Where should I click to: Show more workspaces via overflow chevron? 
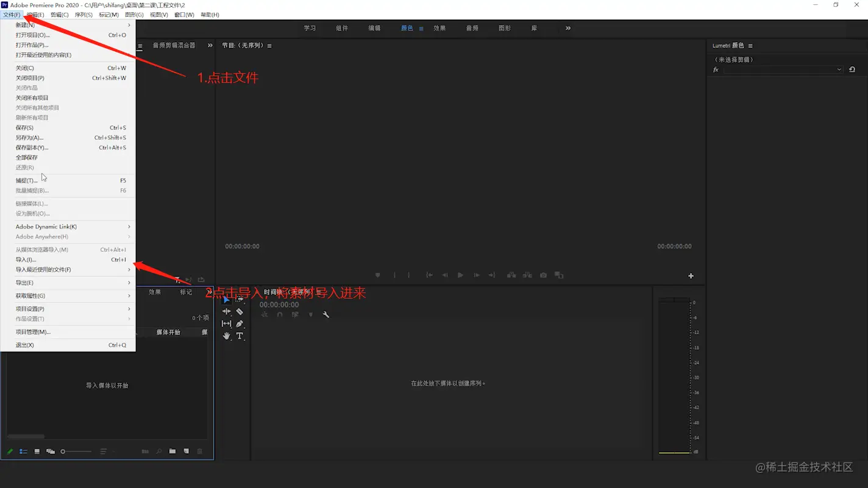pyautogui.click(x=568, y=28)
